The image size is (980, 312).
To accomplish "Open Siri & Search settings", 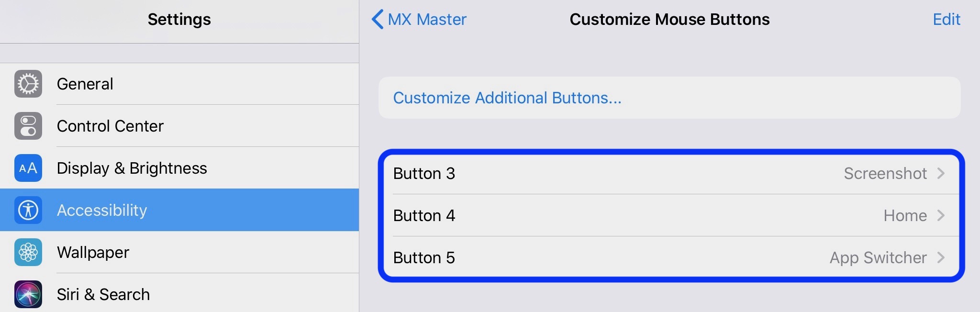I will 103,294.
